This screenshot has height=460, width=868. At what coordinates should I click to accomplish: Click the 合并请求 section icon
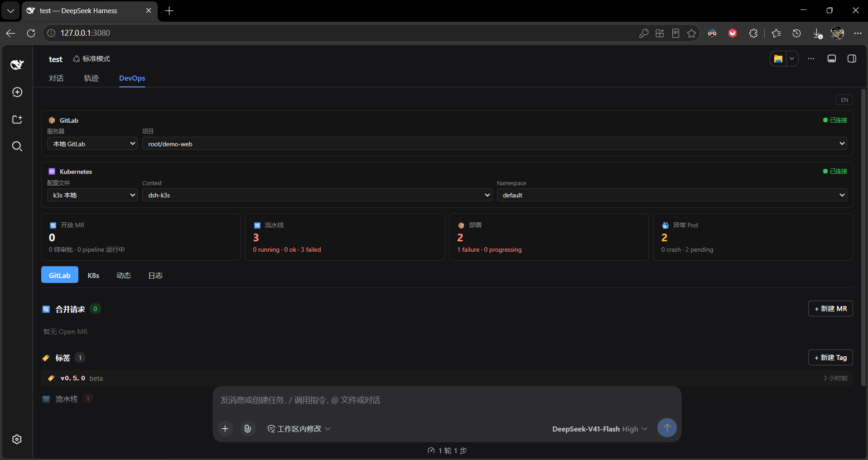click(x=46, y=309)
